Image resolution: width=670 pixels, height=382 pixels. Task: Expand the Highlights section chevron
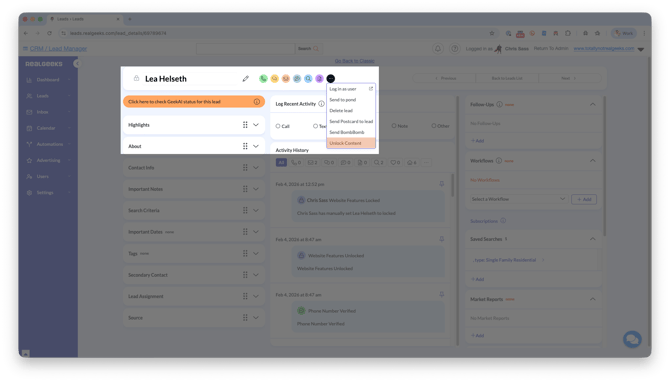[x=256, y=125]
